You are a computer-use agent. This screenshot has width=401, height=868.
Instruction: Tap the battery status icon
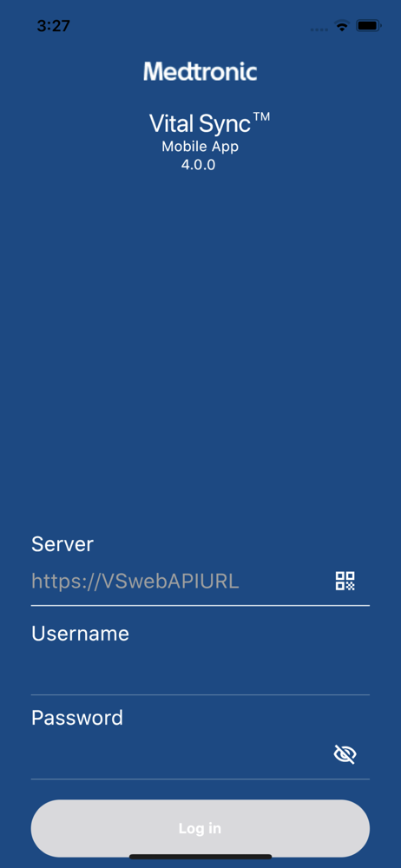(368, 25)
